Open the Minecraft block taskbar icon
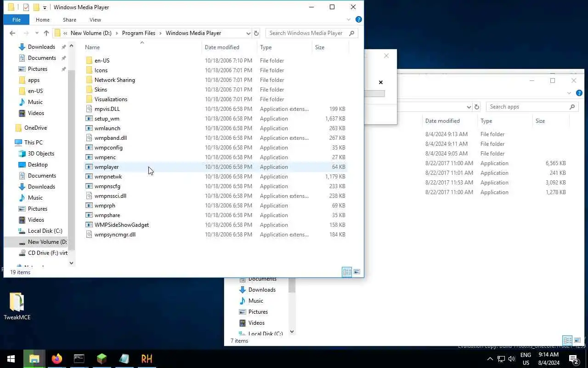 point(102,359)
